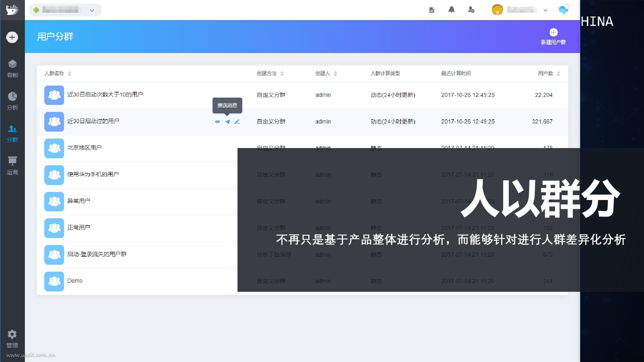Click the Demo group avatar thumbnail
Screen dimensions: 644x362
click(54, 281)
